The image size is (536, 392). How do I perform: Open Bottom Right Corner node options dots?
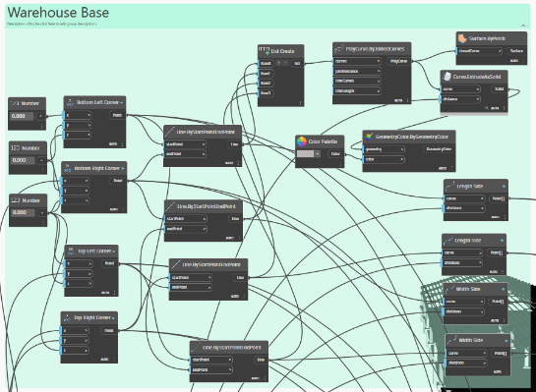[x=123, y=209]
